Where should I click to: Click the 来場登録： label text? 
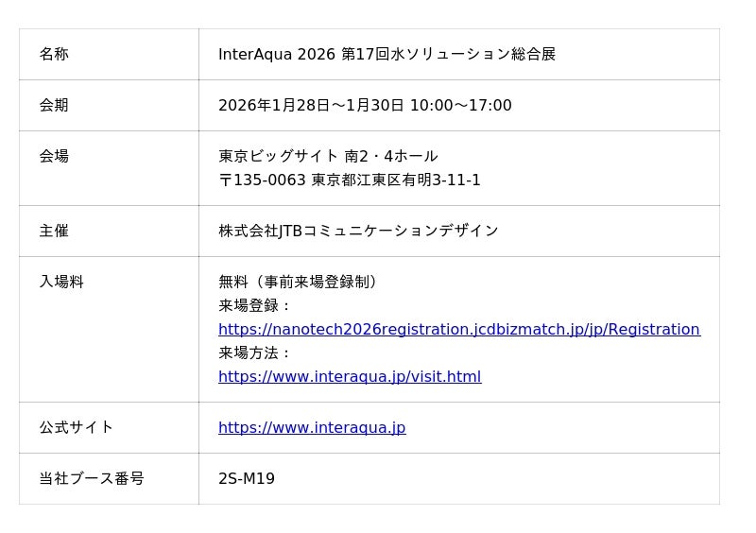coord(255,306)
